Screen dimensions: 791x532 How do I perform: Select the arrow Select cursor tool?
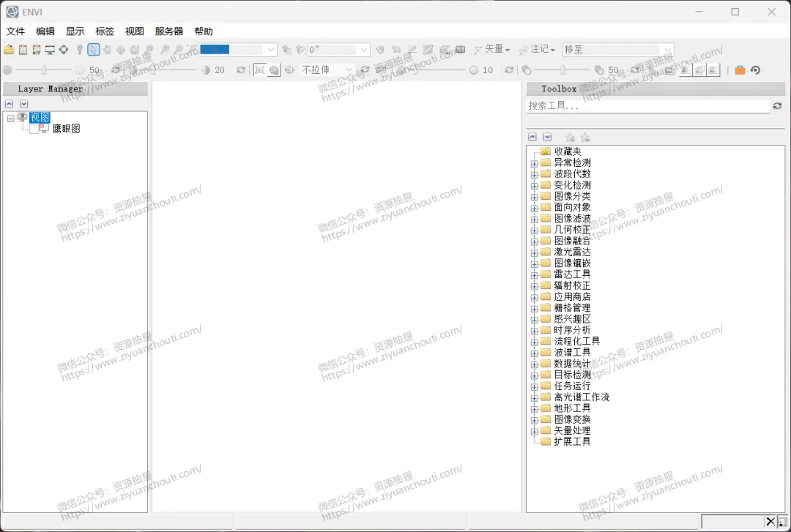coord(93,50)
